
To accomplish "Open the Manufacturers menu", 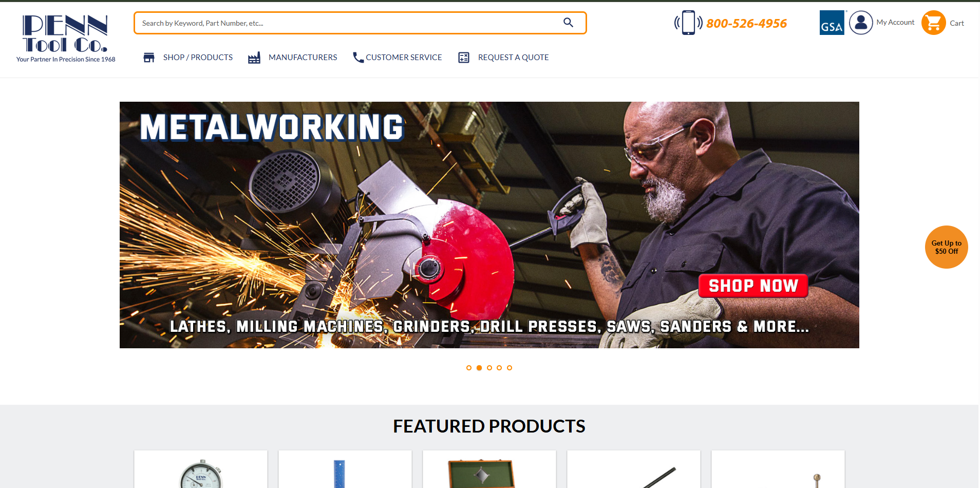I will tap(303, 58).
